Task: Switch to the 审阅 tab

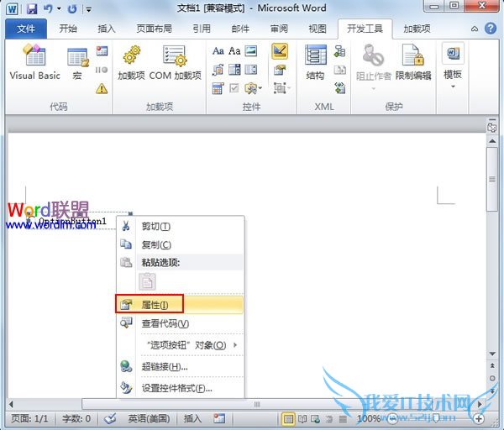Action: [279, 29]
